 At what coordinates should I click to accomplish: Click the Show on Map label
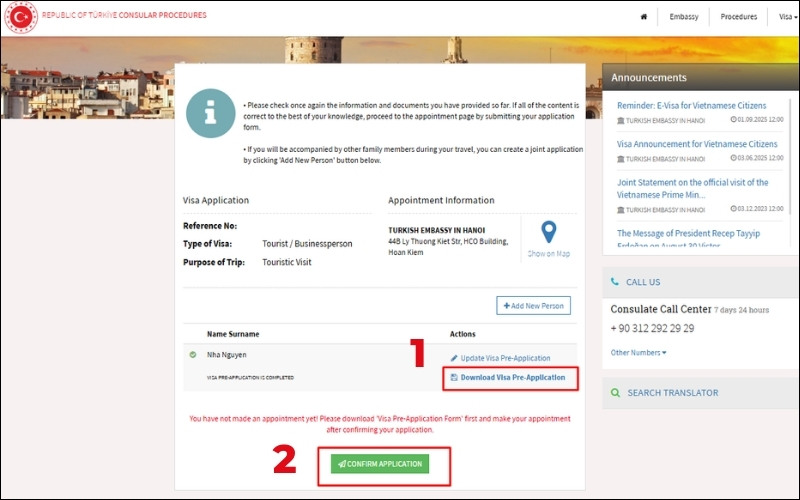[548, 254]
